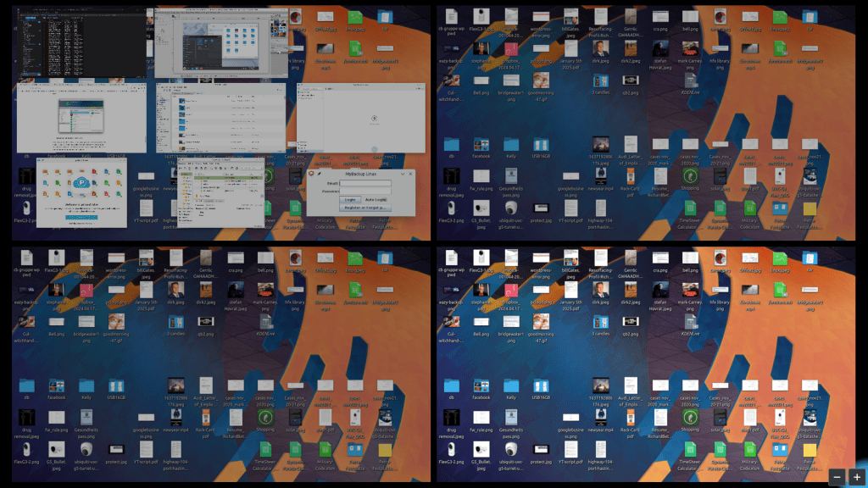Click the Login button in MyBackup Linux
868x488 pixels.
pyautogui.click(x=349, y=199)
